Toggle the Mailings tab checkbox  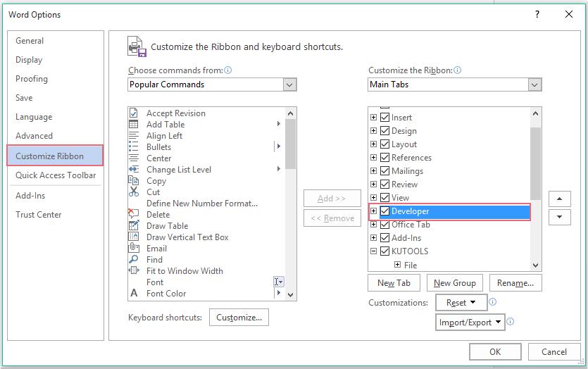coord(384,171)
